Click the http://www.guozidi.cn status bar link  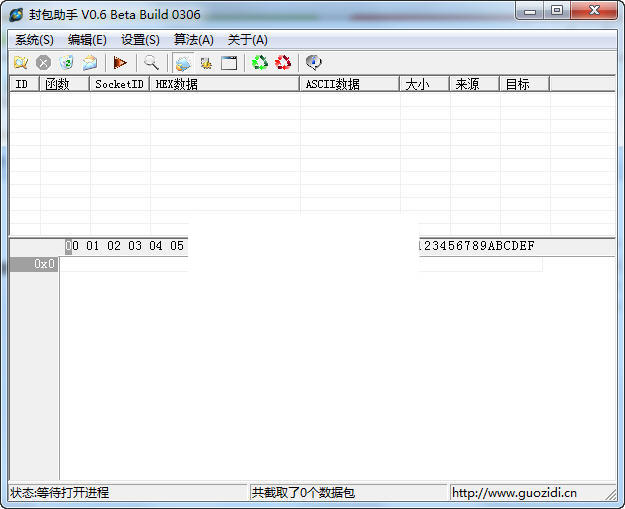pos(514,492)
